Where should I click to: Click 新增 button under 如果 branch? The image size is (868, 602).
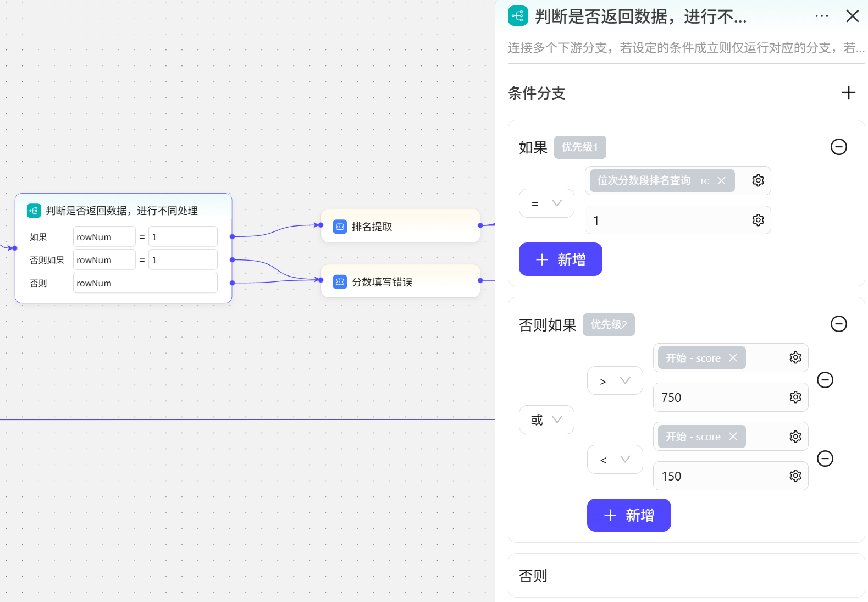(x=560, y=259)
